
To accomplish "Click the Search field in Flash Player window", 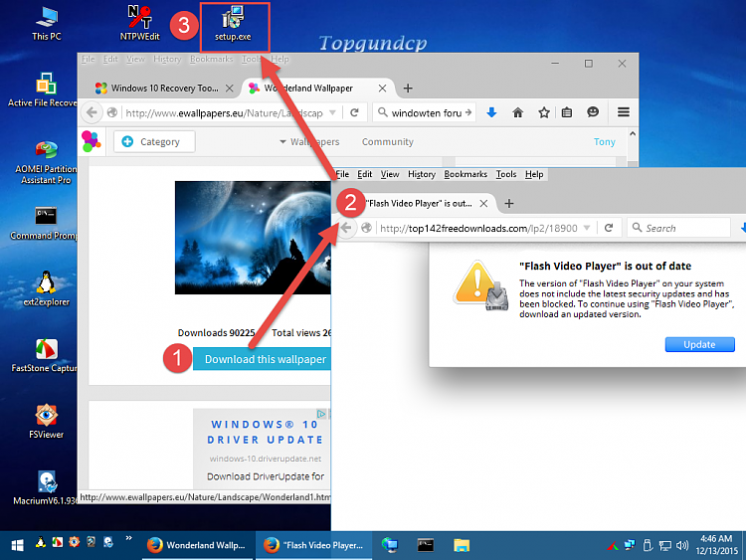I will (x=680, y=228).
